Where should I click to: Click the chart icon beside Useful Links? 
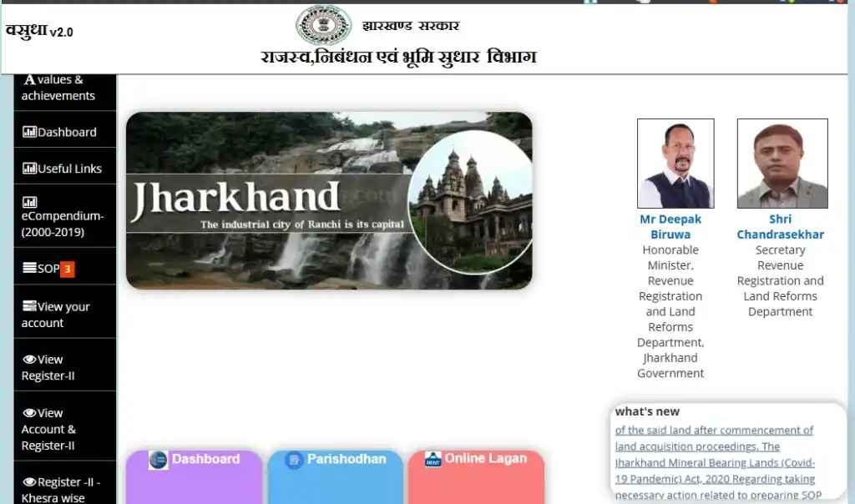coord(29,169)
